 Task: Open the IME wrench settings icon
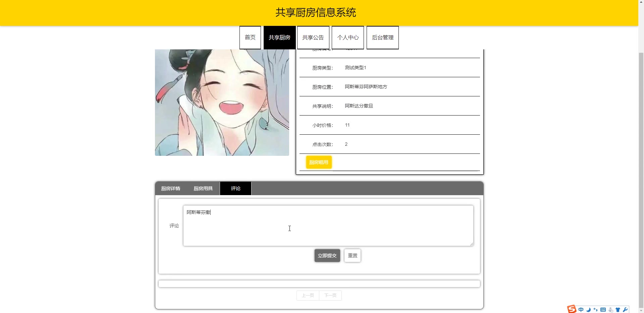(625, 310)
